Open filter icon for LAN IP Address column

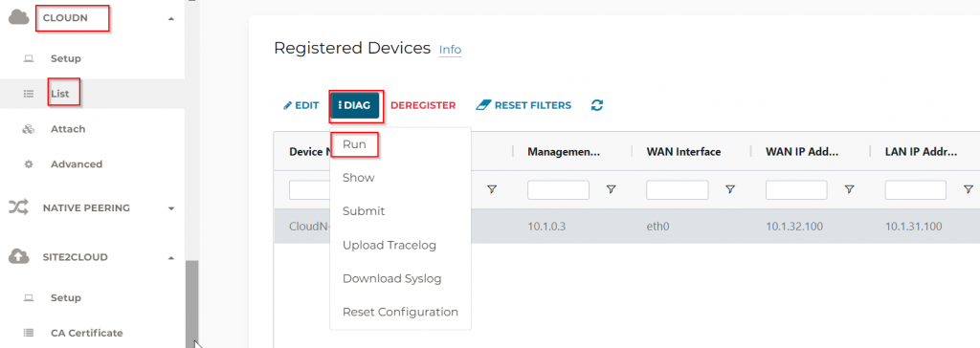(x=969, y=189)
